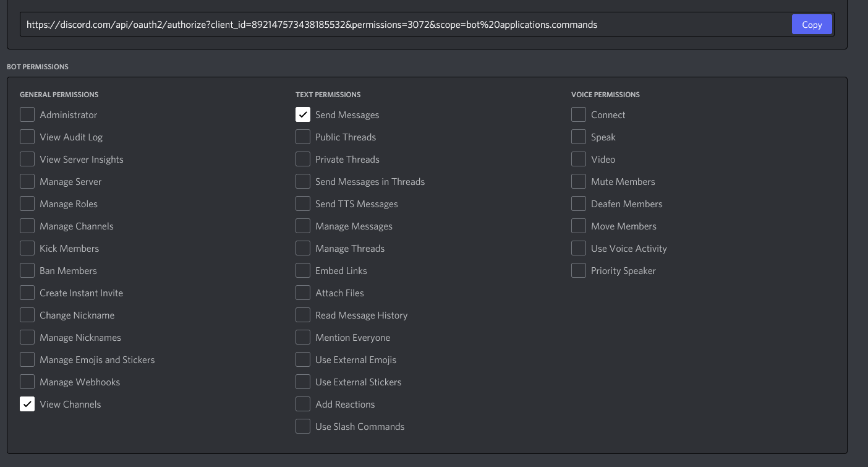
Task: Uncheck the Send Messages permission
Action: pos(303,114)
